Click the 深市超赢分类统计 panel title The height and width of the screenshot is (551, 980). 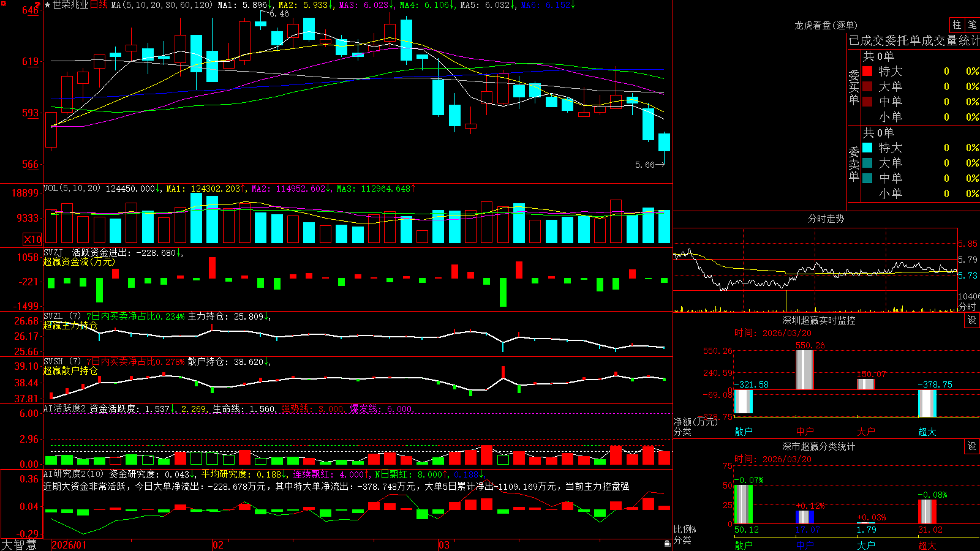click(819, 446)
